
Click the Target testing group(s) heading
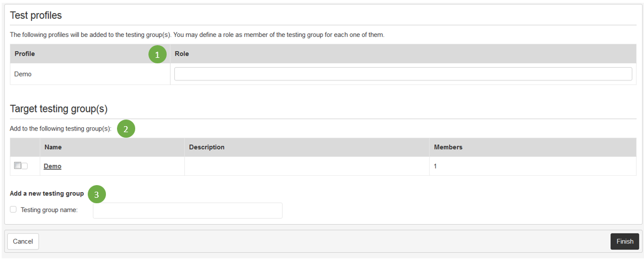[x=58, y=109]
